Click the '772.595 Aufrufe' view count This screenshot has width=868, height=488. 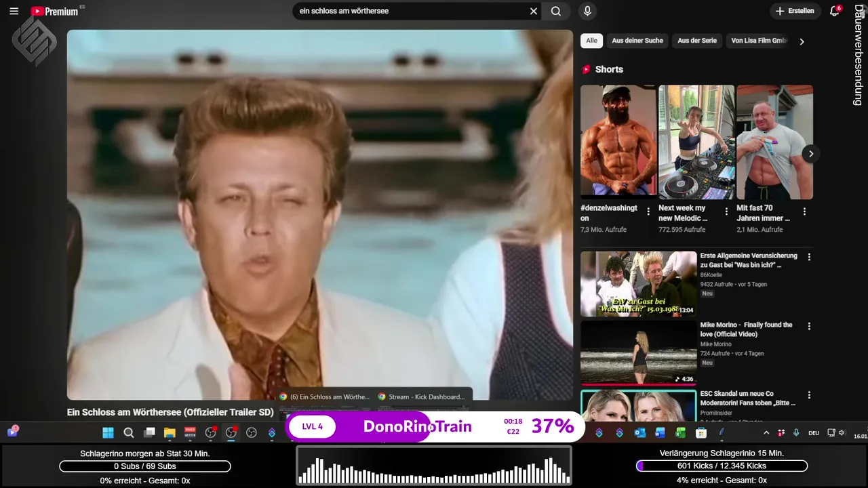(682, 230)
